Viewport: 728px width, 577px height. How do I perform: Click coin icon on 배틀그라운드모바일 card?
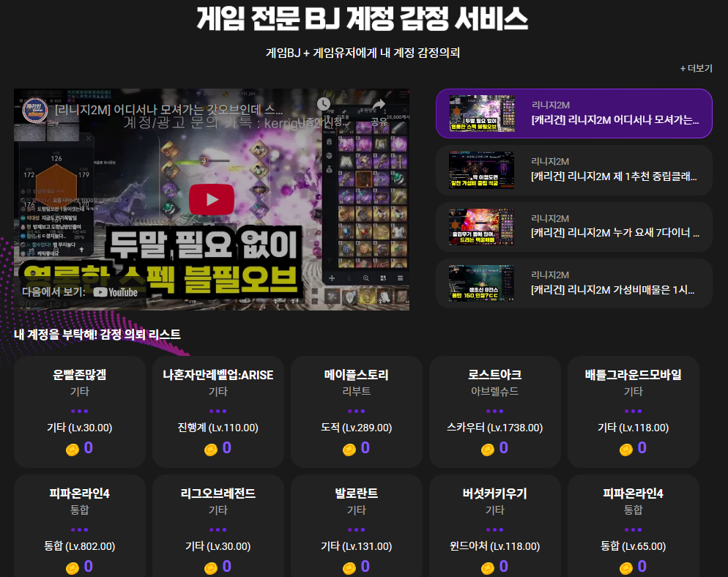[x=626, y=450]
